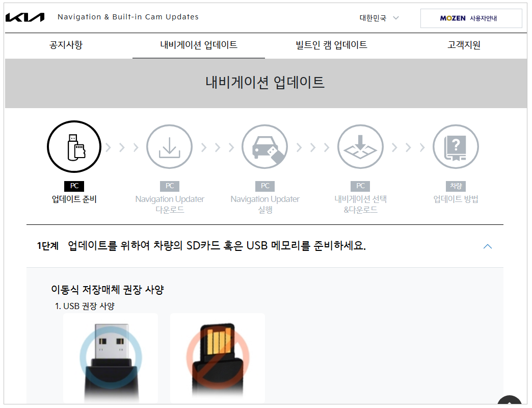Image resolution: width=532 pixels, height=408 pixels.
Task: Select the update method help book icon
Action: click(x=456, y=147)
